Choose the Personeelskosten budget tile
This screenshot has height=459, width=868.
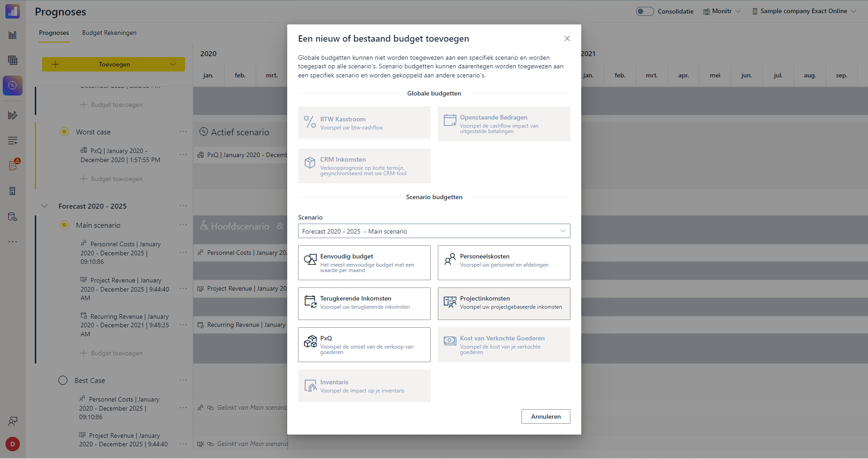pyautogui.click(x=504, y=263)
